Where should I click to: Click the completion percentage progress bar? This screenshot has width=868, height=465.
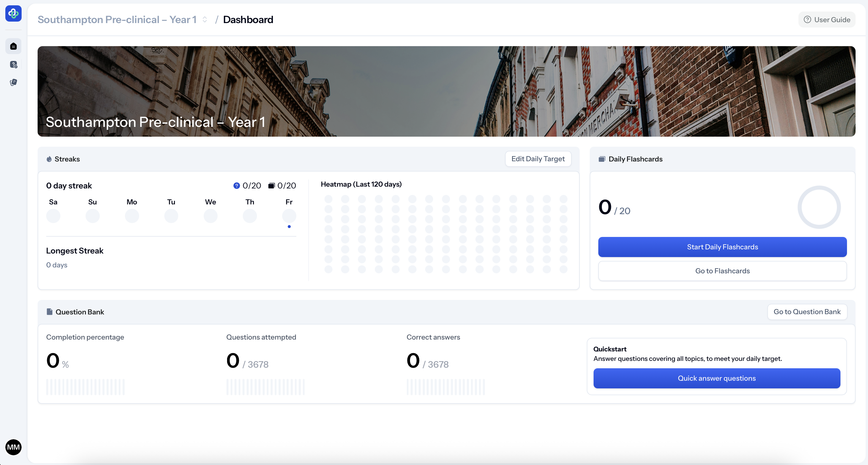(x=85, y=387)
